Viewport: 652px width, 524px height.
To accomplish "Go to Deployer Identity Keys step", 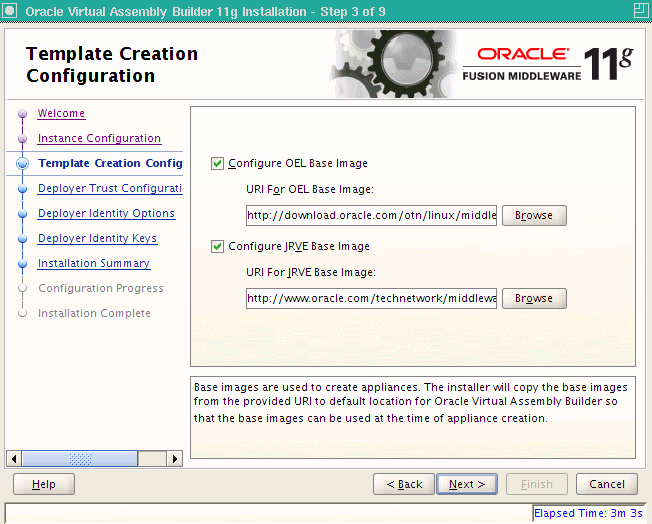I will coord(97,238).
